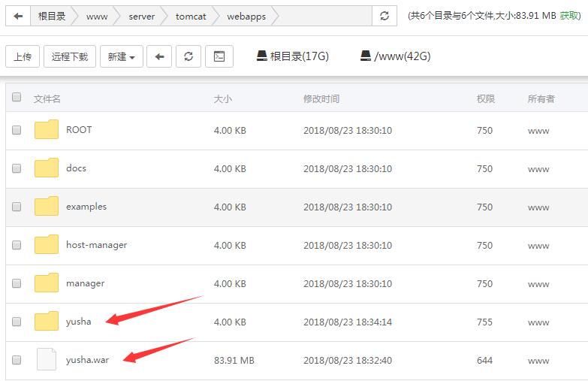This screenshot has width=588, height=381.
Task: Open the yusha folder icon
Action: [47, 322]
